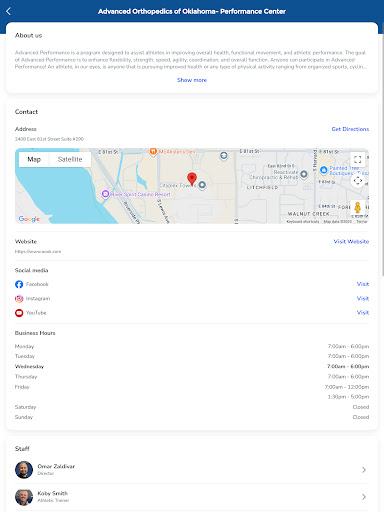The width and height of the screenshot is (384, 512).
Task: Click the Citiplex Towers map marker
Action: 202,185
